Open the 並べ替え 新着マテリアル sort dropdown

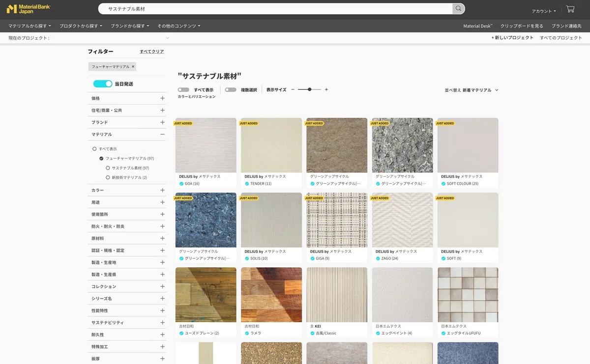[472, 90]
